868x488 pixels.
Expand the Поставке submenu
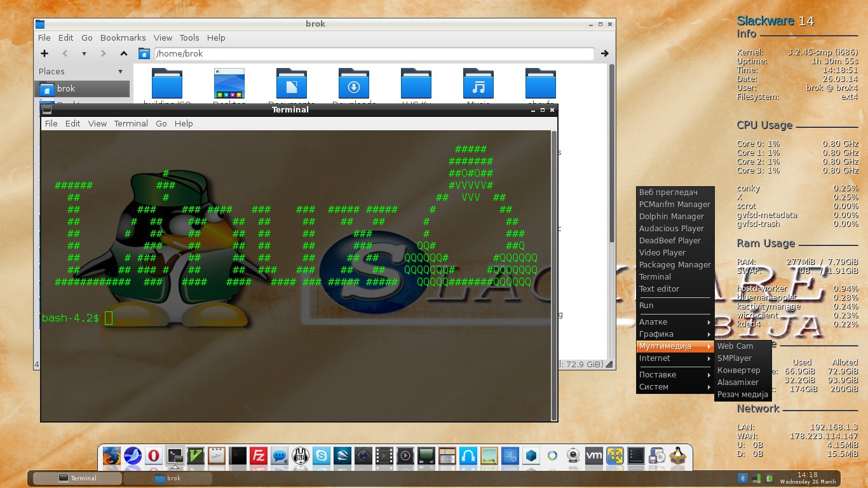point(675,375)
